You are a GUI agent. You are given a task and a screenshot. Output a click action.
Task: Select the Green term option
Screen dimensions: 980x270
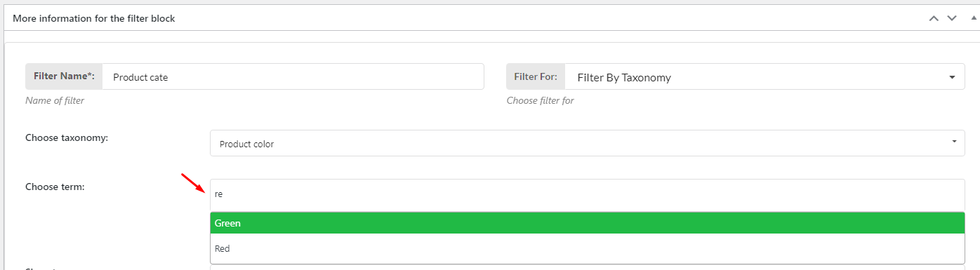point(587,223)
